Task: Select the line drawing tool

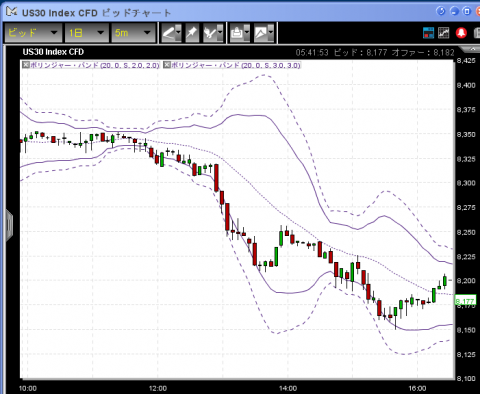Action: [169, 33]
